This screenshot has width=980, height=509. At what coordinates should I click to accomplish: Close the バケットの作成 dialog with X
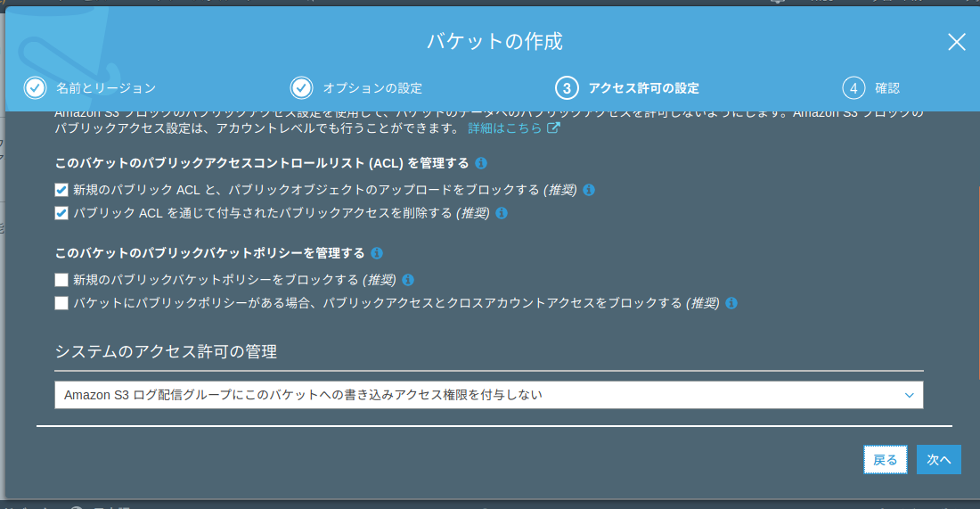956,42
